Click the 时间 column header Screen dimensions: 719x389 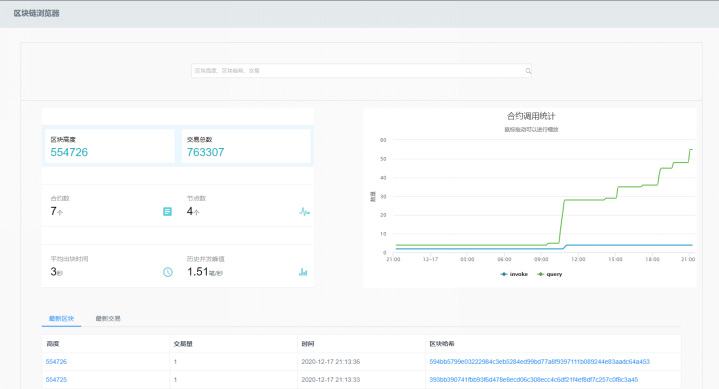[308, 344]
